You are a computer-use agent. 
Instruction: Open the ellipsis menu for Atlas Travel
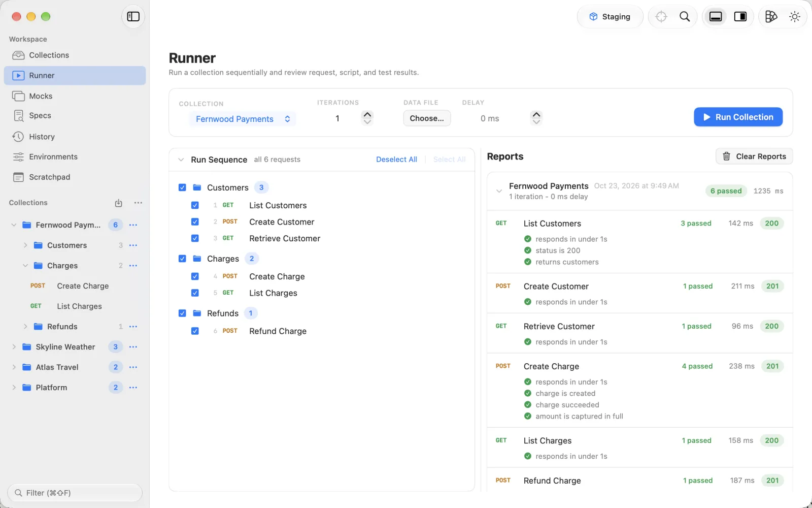coord(133,367)
